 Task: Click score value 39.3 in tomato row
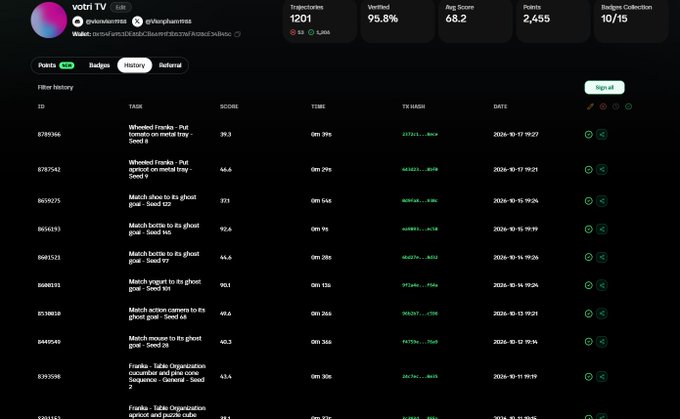[x=226, y=134]
